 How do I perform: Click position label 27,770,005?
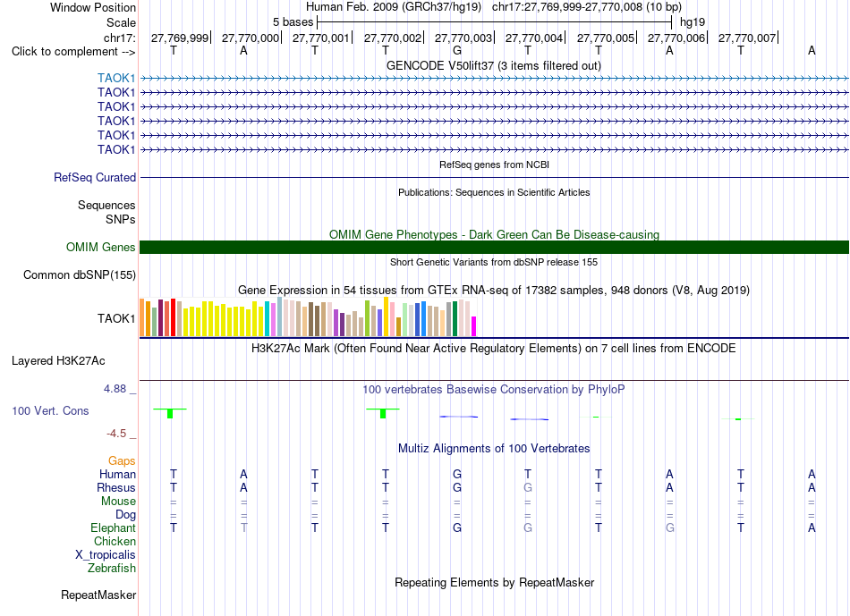[x=606, y=38]
